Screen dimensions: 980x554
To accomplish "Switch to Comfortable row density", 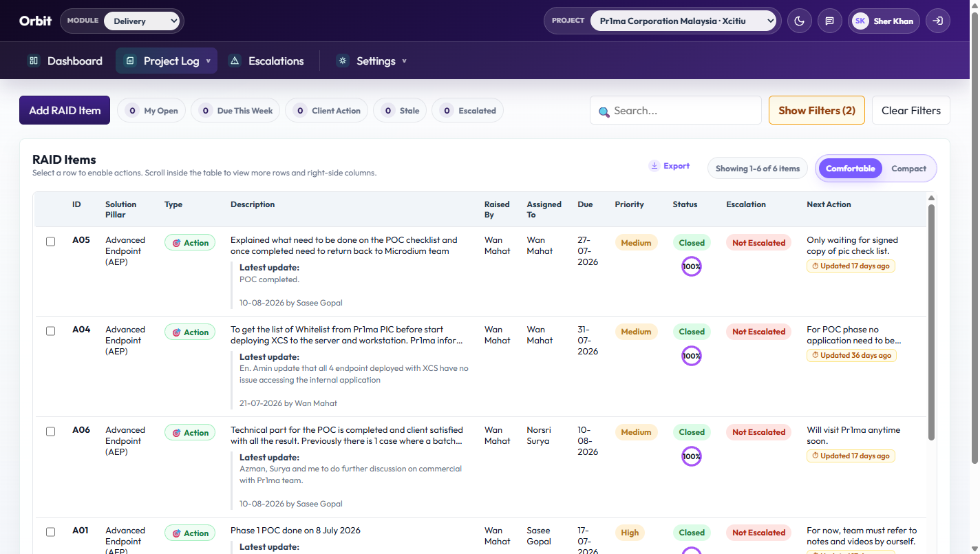I will coord(850,169).
